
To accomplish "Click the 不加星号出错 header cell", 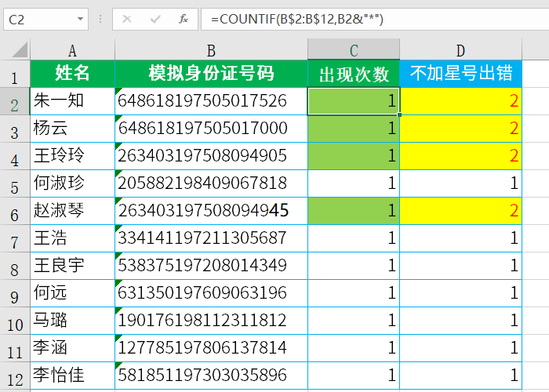I will pos(461,74).
